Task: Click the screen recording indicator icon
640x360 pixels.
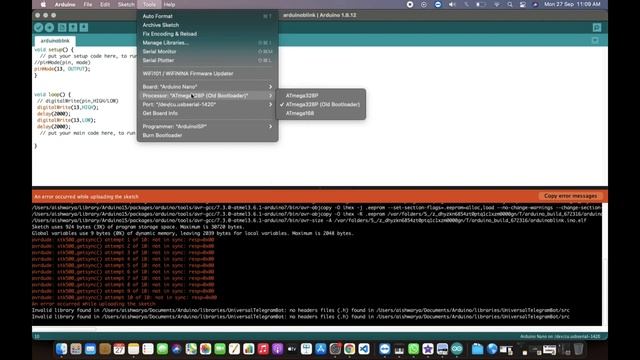Action: [x=410, y=4]
